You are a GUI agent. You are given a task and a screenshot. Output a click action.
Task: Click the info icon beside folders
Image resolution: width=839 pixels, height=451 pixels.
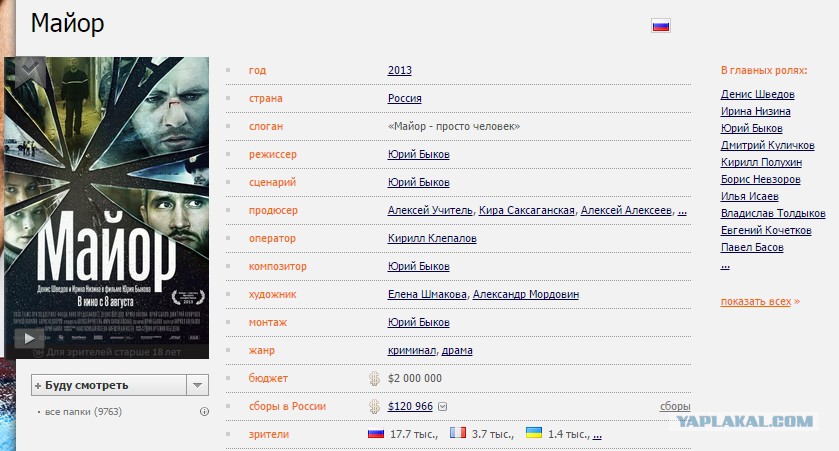click(x=204, y=411)
